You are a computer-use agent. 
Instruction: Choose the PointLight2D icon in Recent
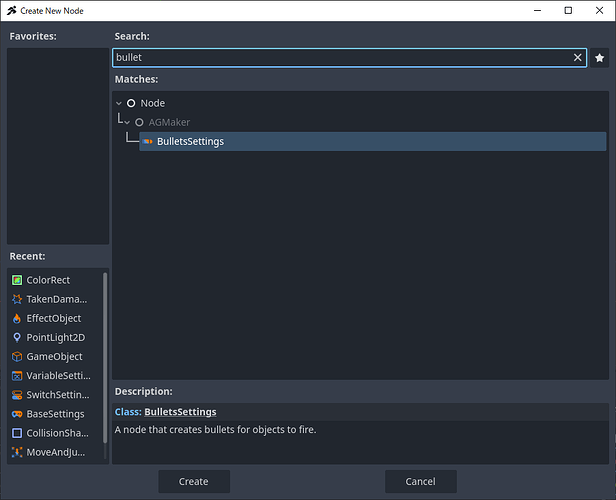pos(17,337)
